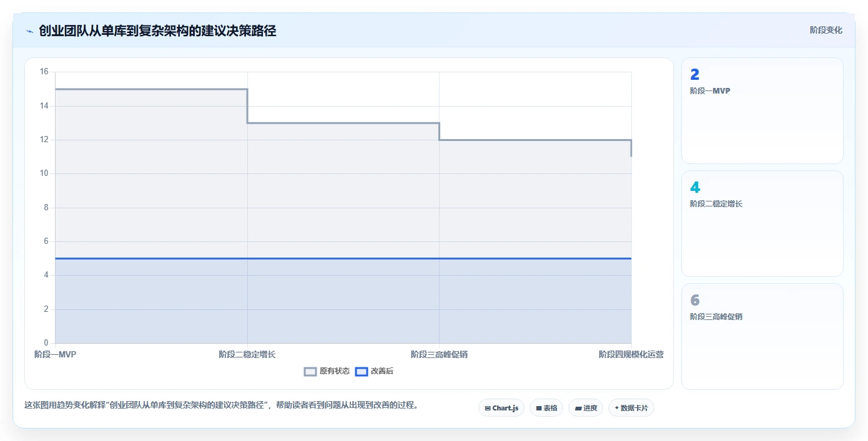
Task: Toggle the 原有状态 legend swatch
Action: (x=310, y=371)
